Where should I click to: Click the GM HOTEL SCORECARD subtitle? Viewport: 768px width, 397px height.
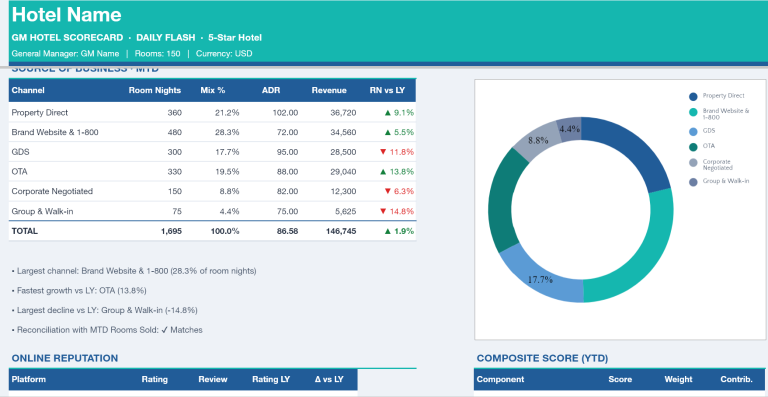coord(68,38)
